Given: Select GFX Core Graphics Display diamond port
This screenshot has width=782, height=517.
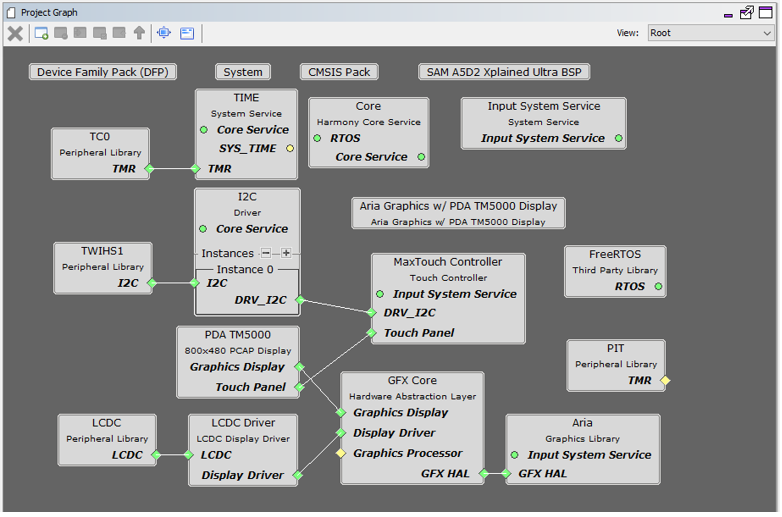Looking at the screenshot, I should click(341, 412).
